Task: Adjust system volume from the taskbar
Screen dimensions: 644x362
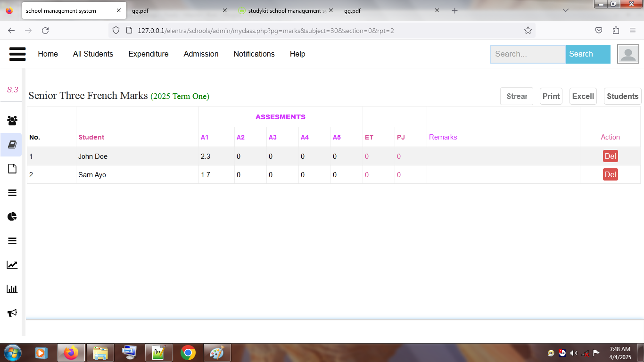Action: [x=573, y=353]
